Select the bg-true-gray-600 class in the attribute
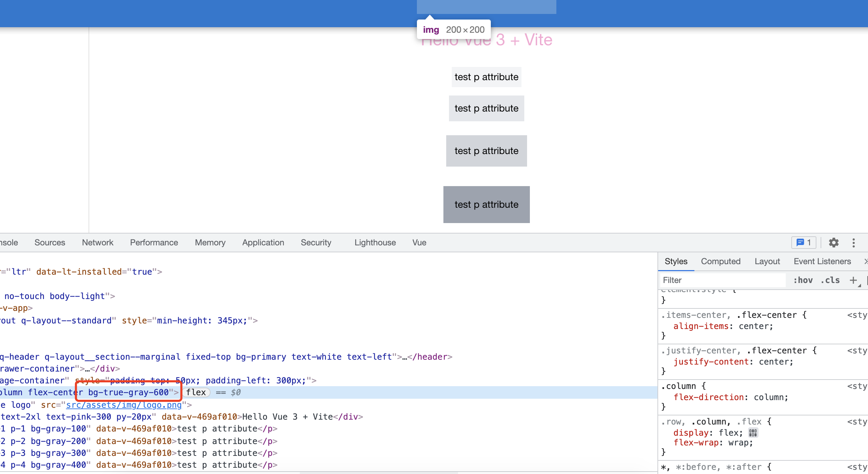This screenshot has width=868, height=474. pos(128,392)
